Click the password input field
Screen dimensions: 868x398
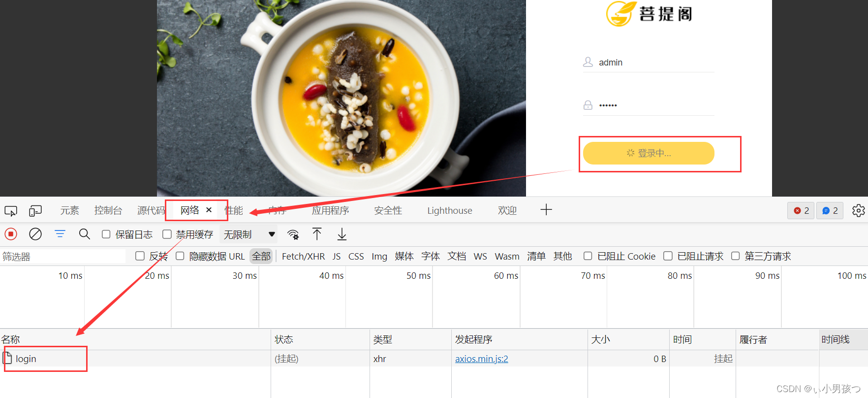click(x=649, y=105)
